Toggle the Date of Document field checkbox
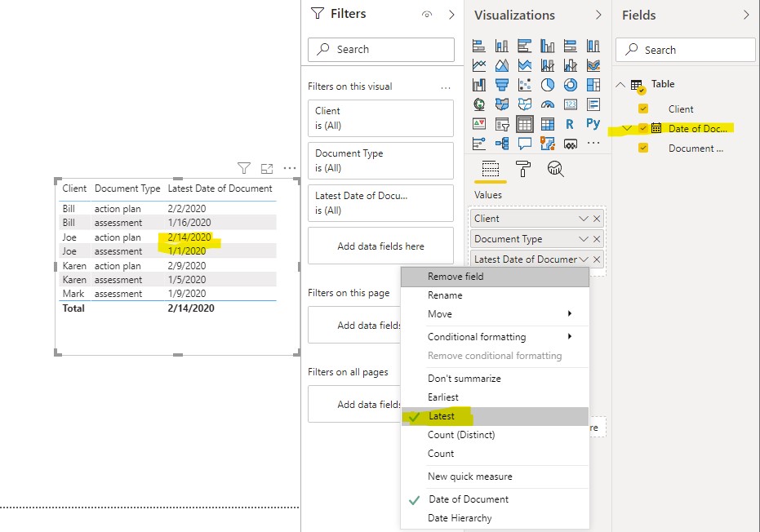 tap(643, 128)
